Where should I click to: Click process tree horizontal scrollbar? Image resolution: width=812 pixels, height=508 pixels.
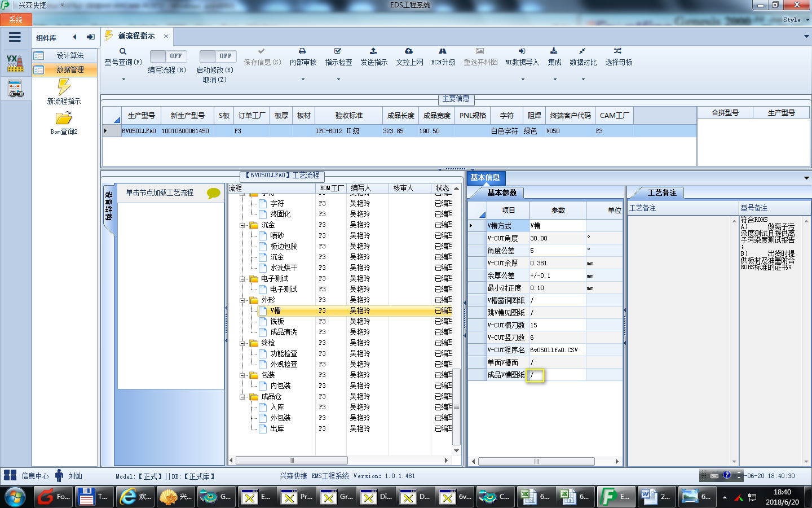(292, 461)
